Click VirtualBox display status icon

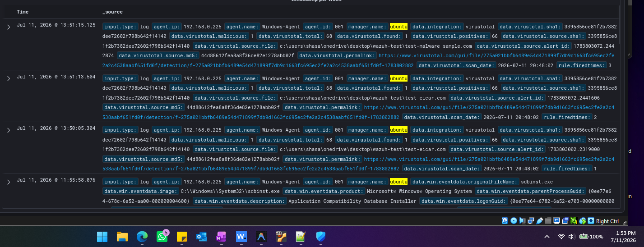[x=556, y=221]
